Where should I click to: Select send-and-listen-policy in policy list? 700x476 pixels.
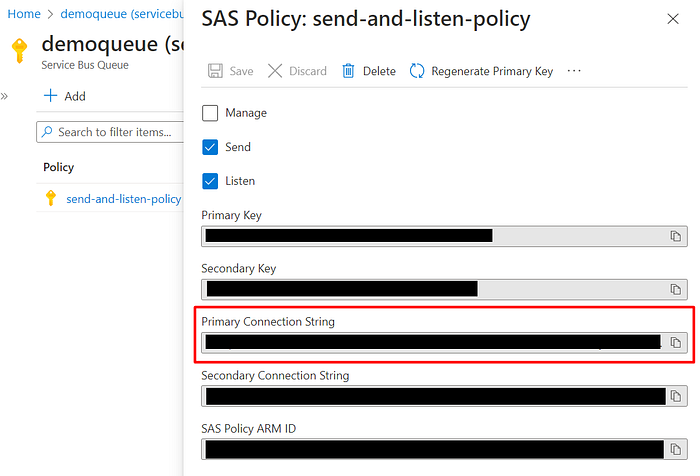pyautogui.click(x=124, y=199)
